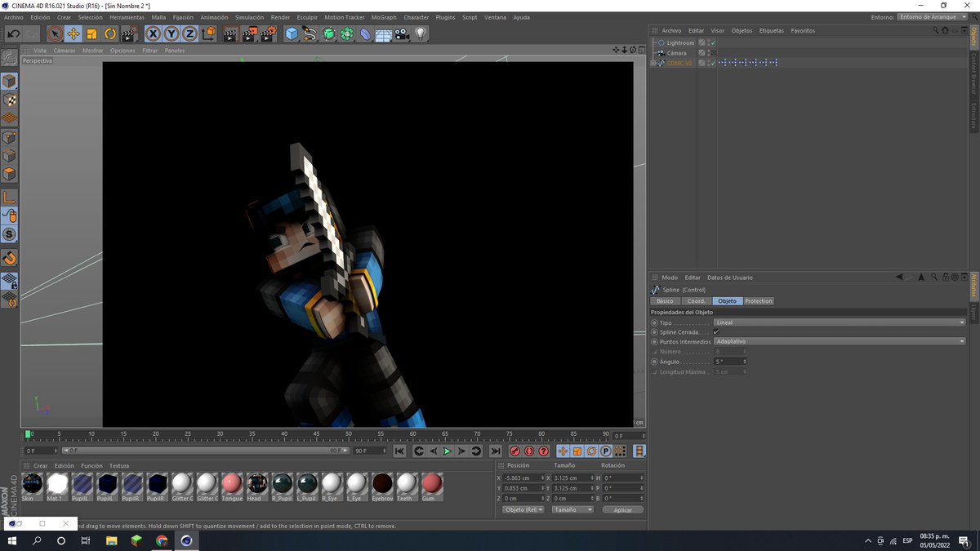The width and height of the screenshot is (980, 551).
Task: Add a Light object bulb icon
Action: (x=421, y=33)
